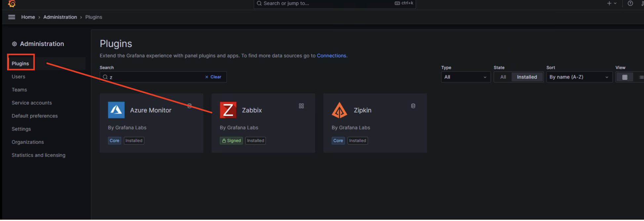Open the Zabbix plugin card title
644x221 pixels.
click(252, 110)
